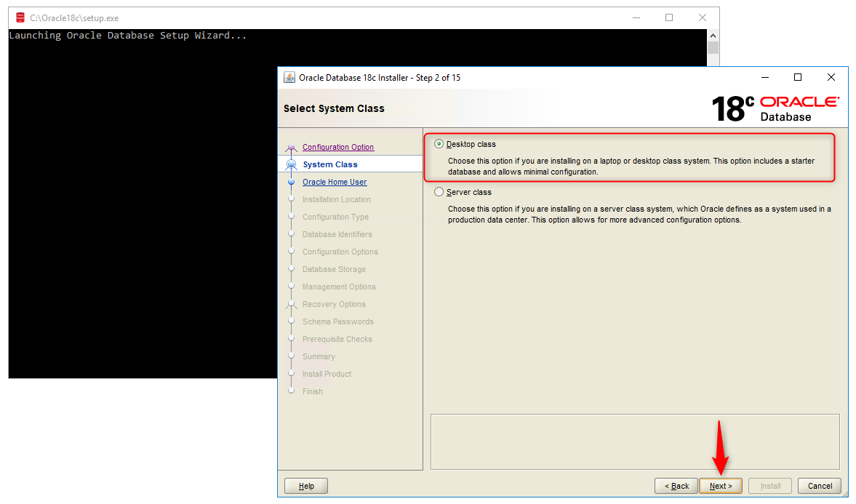Image resolution: width=856 pixels, height=504 pixels.
Task: Click the console scrollbar thumb
Action: 713,47
